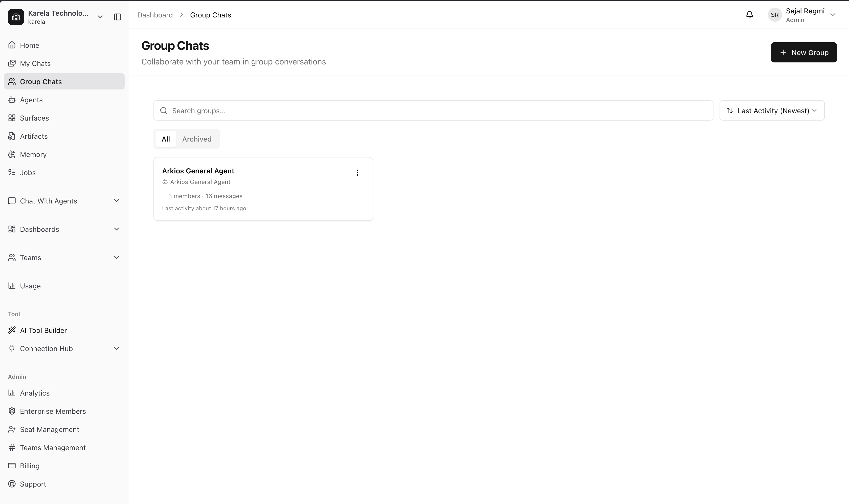Open Artifacts from the sidebar
The width and height of the screenshot is (849, 504).
click(64, 136)
